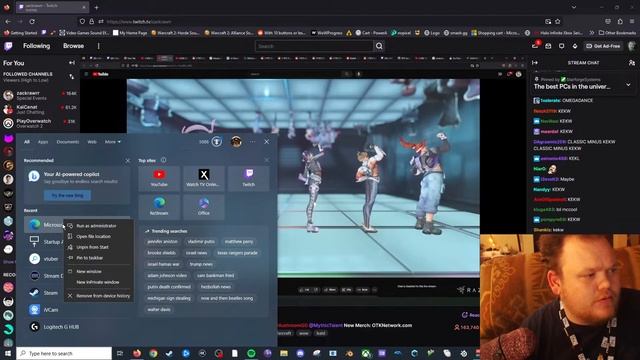
Task: Click the Try the new Bing button
Action: tap(67, 196)
